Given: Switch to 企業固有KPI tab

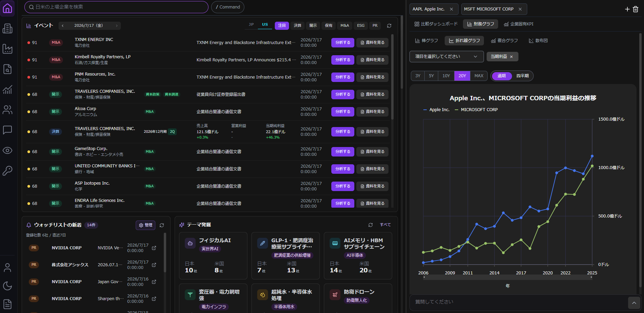Looking at the screenshot, I should click(x=518, y=24).
